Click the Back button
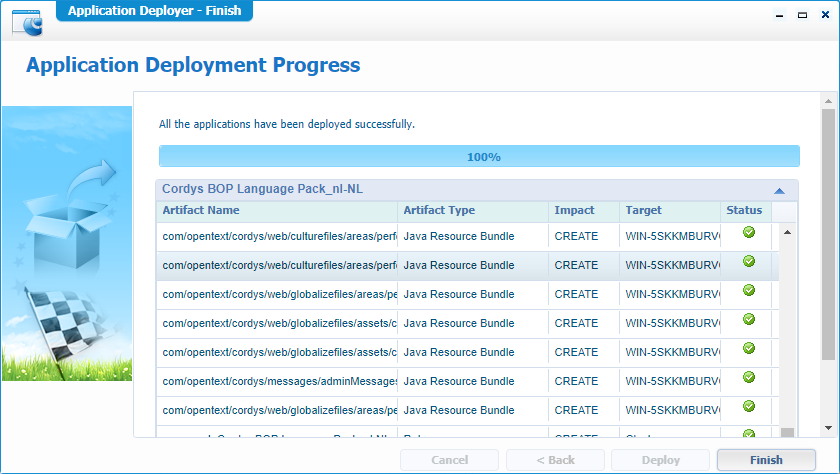 [555, 460]
